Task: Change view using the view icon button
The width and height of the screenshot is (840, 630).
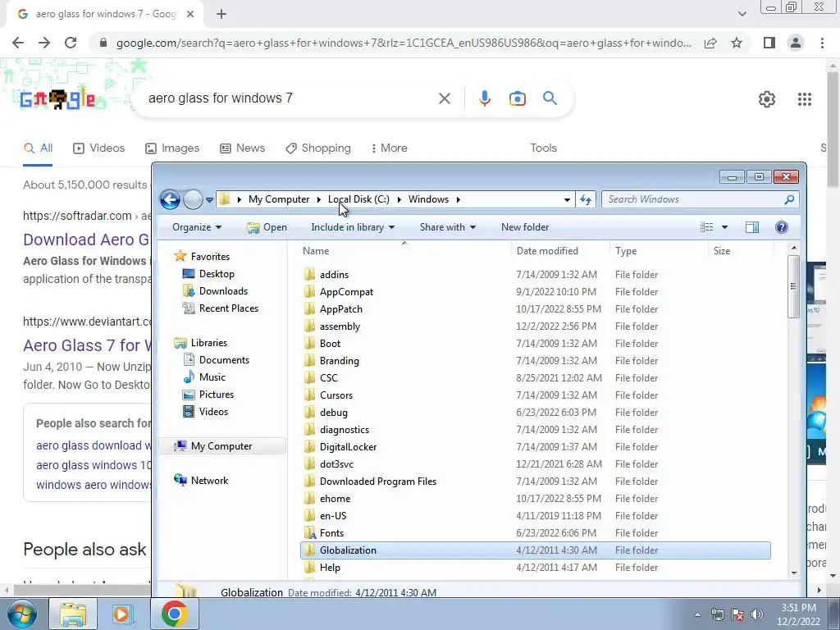Action: pyautogui.click(x=706, y=227)
